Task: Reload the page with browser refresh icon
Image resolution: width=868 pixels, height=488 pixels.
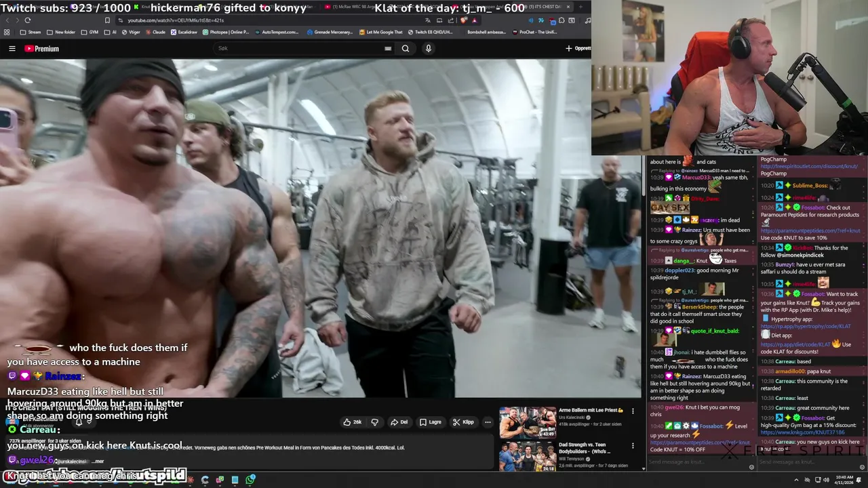Action: pos(28,20)
